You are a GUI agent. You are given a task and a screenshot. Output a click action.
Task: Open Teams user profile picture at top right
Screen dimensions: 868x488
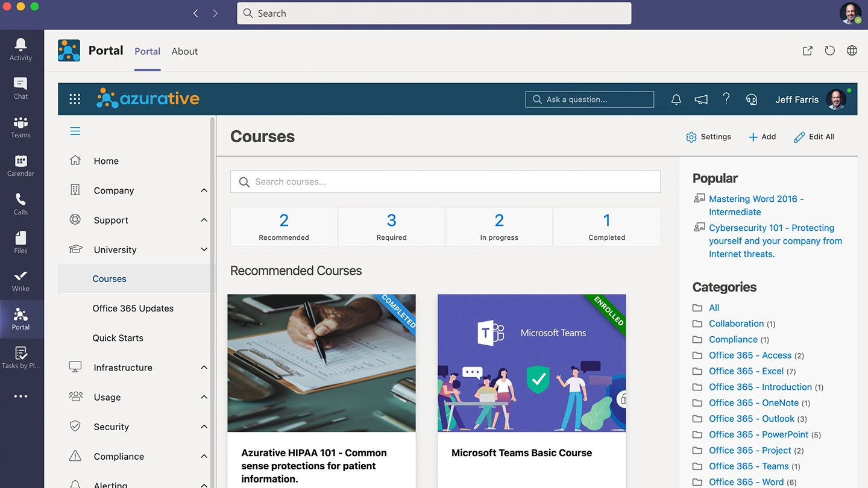850,13
